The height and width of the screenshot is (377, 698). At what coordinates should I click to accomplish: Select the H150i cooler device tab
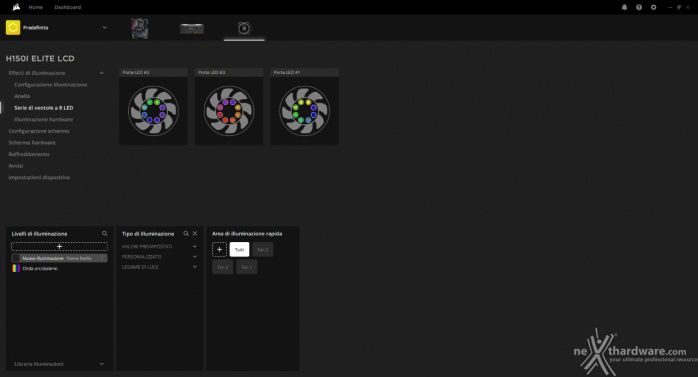point(244,28)
